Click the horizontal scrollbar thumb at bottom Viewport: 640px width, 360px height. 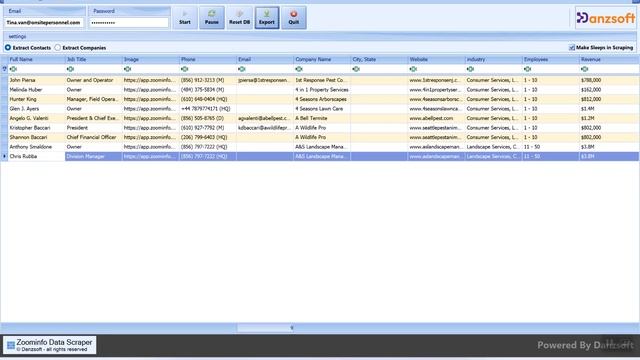click(x=265, y=328)
